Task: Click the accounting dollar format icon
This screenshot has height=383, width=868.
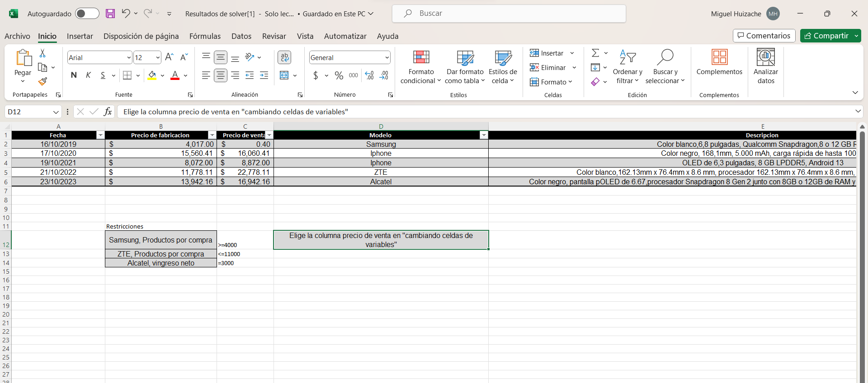Action: pyautogui.click(x=316, y=75)
